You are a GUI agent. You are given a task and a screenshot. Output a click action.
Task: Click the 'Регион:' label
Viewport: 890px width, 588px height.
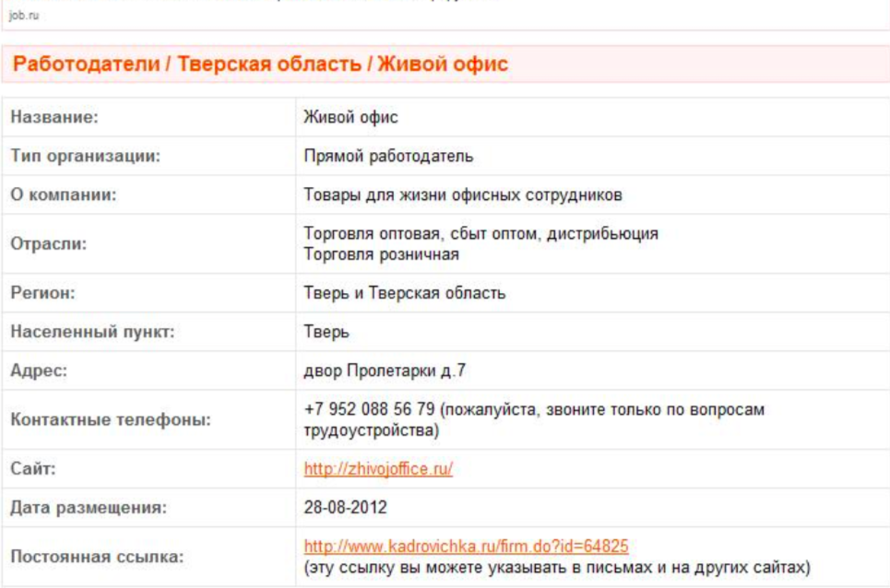click(42, 292)
